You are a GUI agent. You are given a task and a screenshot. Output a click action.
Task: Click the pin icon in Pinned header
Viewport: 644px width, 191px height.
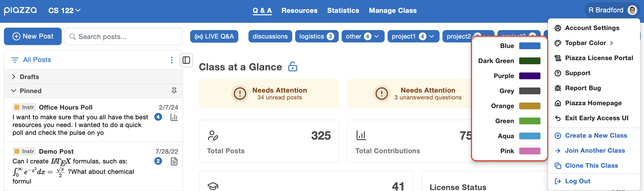[x=174, y=91]
